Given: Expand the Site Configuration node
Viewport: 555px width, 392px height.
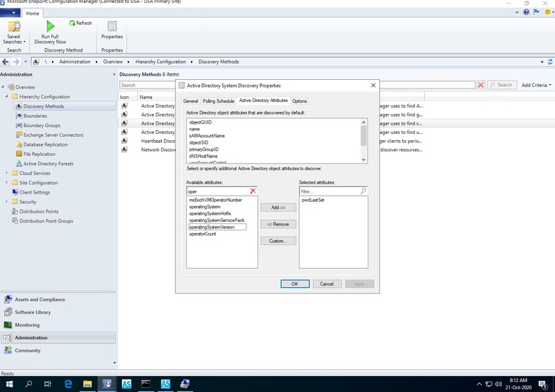Looking at the screenshot, I should pyautogui.click(x=7, y=182).
